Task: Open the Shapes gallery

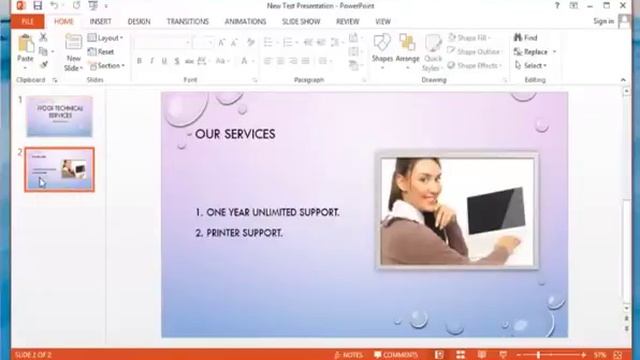Action: (382, 52)
